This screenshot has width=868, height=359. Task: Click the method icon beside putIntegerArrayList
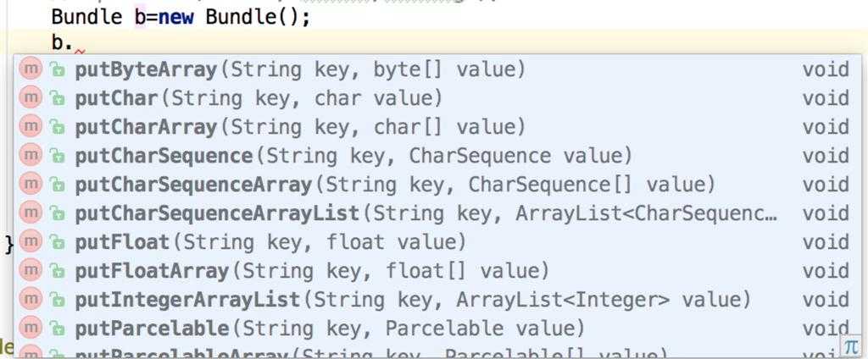tap(31, 299)
